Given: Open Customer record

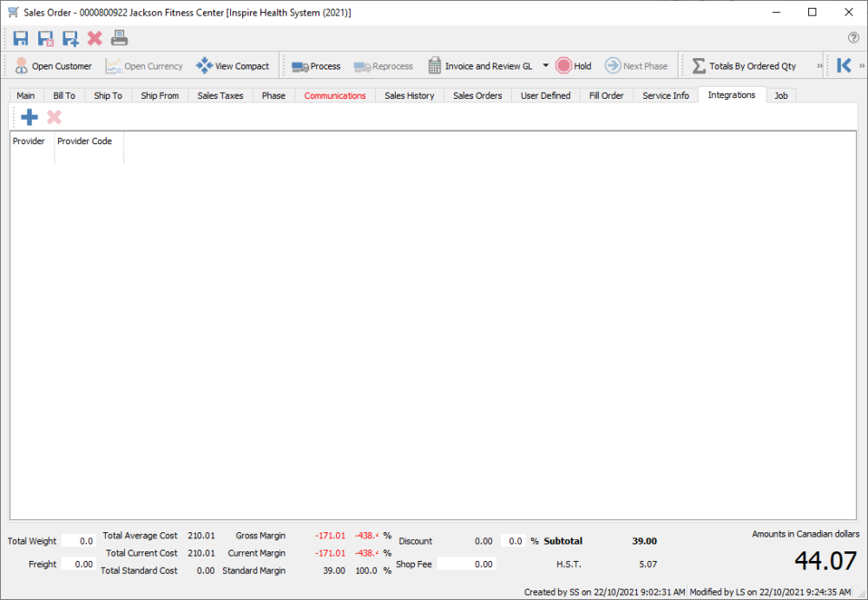Looking at the screenshot, I should 55,65.
